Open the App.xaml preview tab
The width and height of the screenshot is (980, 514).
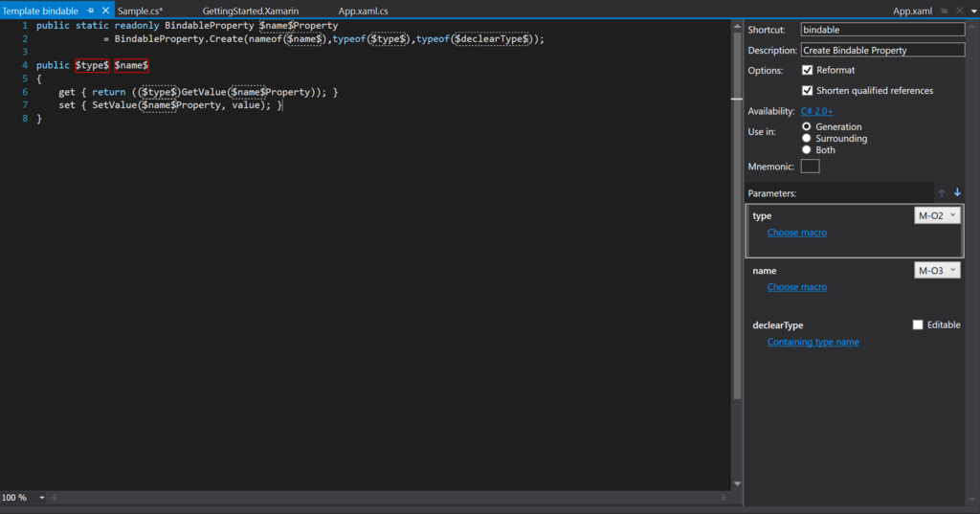point(912,11)
